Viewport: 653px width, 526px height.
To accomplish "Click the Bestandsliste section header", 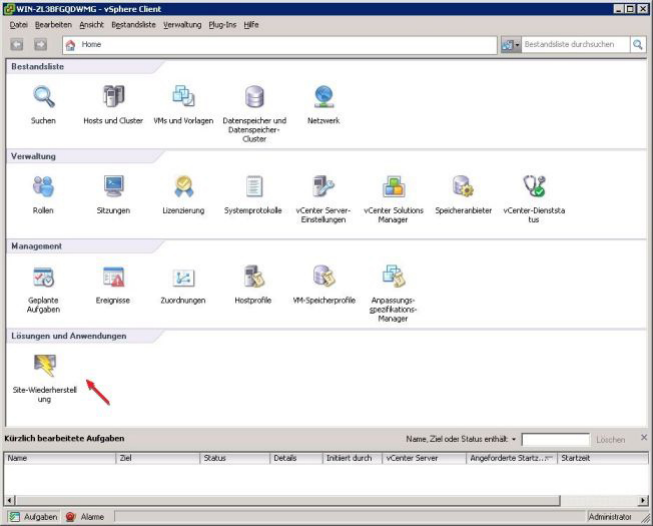I will [x=37, y=67].
